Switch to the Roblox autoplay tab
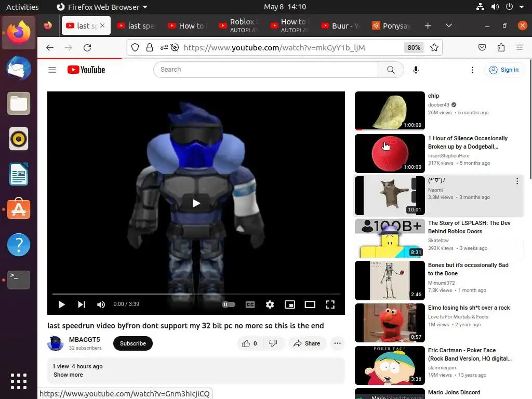The image size is (532, 399). click(x=240, y=26)
